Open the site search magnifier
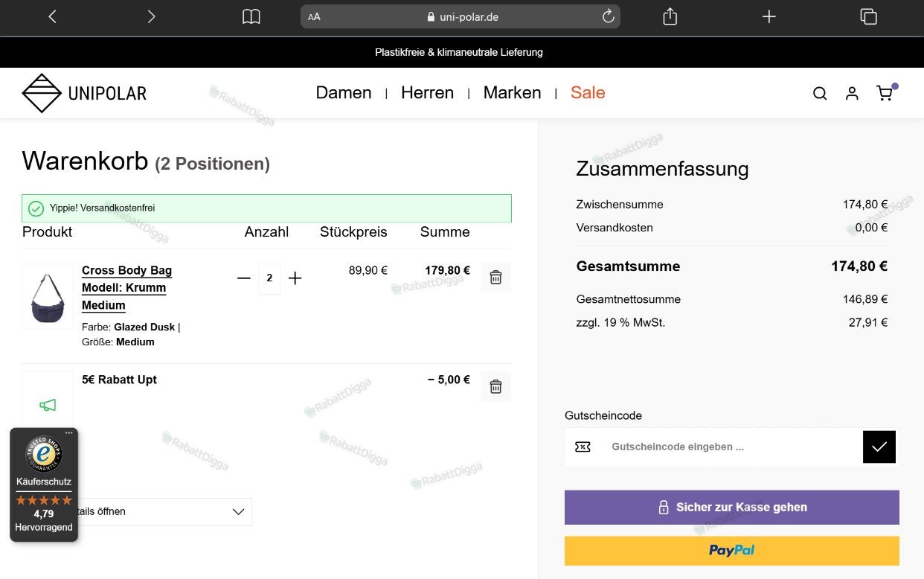 click(820, 93)
